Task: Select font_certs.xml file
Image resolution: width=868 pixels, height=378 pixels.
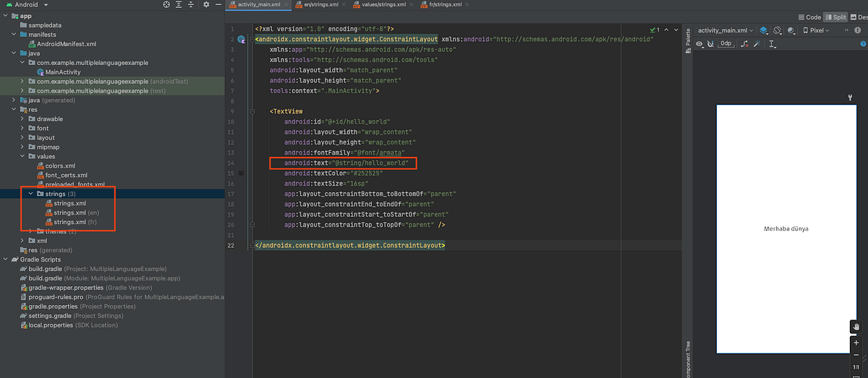Action: [x=61, y=175]
